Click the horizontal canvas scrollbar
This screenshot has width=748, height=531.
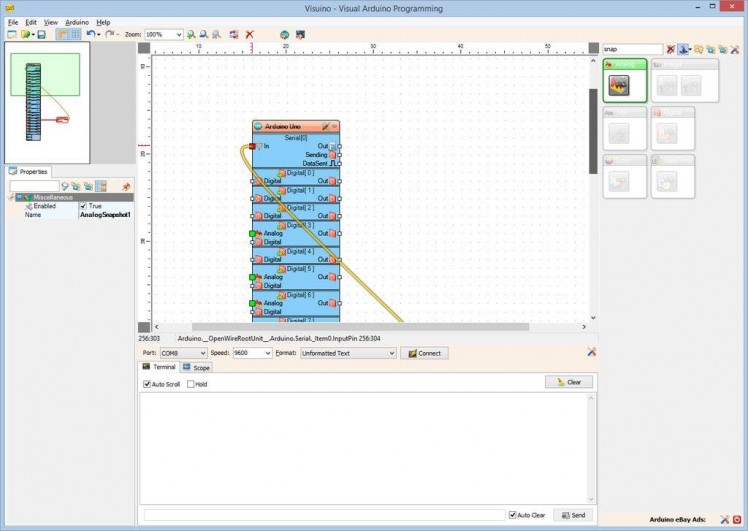click(360, 326)
